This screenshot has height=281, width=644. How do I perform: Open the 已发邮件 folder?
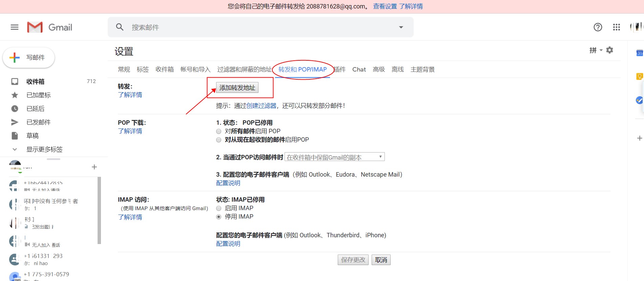tap(39, 122)
